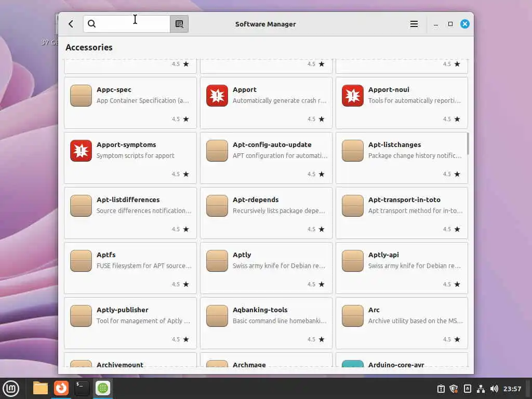Click the Apt-config-auto-update package icon
532x399 pixels.
click(x=217, y=151)
